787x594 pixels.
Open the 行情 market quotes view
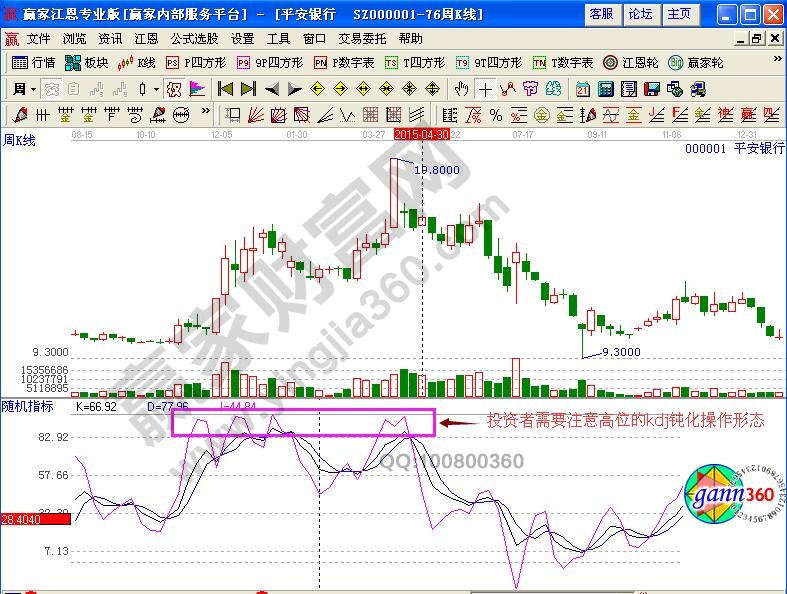tap(33, 62)
